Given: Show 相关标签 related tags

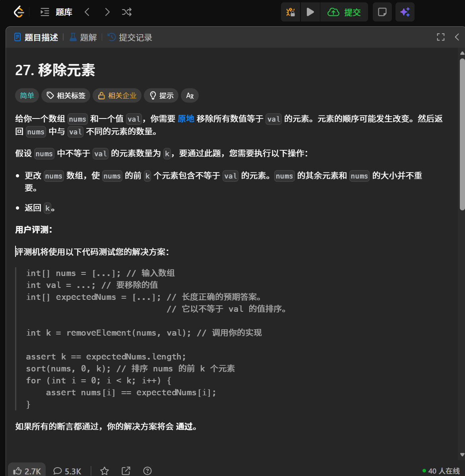Looking at the screenshot, I should pos(66,95).
